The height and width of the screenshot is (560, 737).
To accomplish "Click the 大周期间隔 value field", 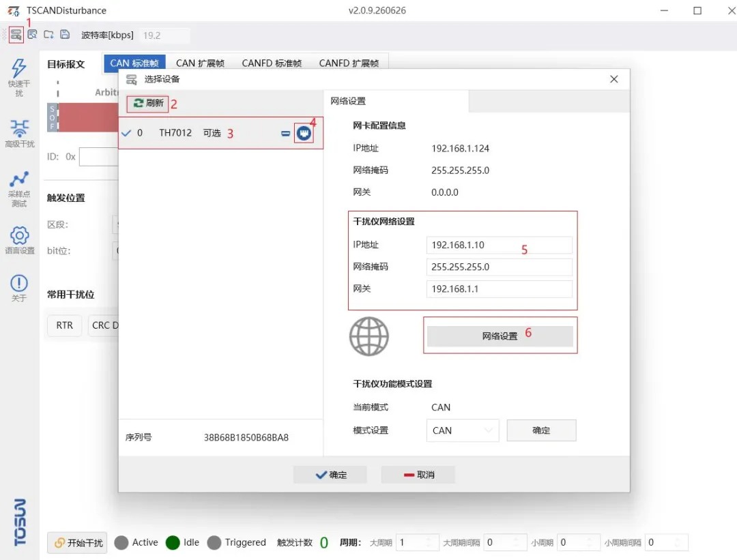I will point(505,543).
